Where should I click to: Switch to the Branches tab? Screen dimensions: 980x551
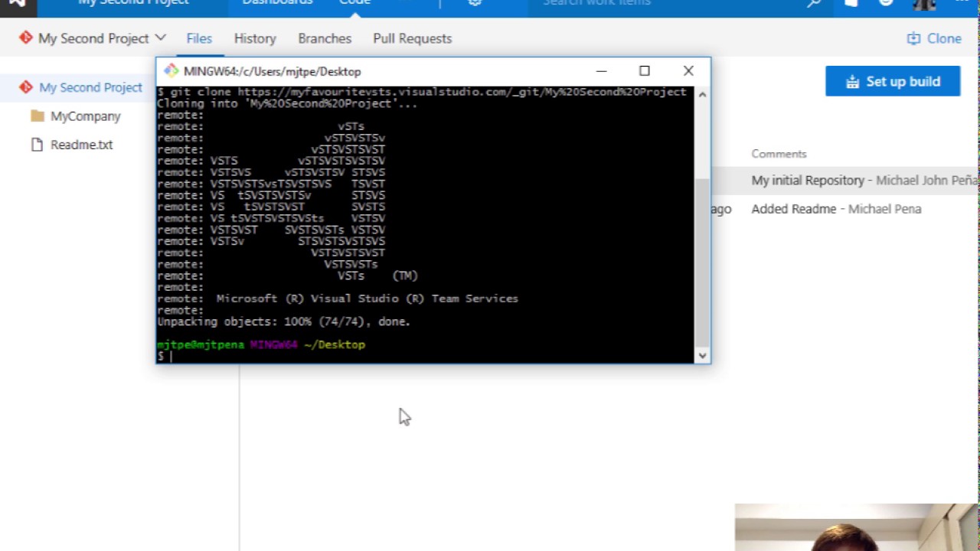coord(325,38)
